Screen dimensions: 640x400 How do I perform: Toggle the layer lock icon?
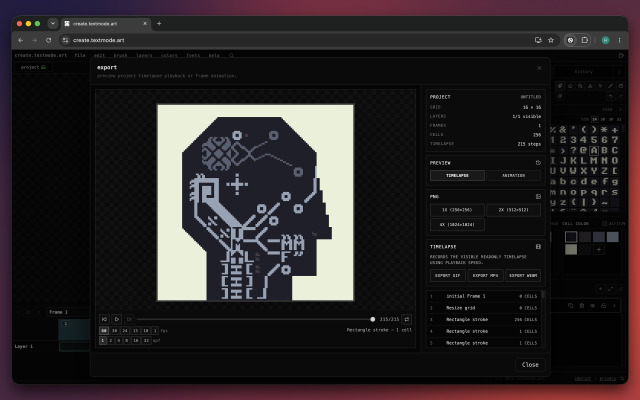coord(603,306)
